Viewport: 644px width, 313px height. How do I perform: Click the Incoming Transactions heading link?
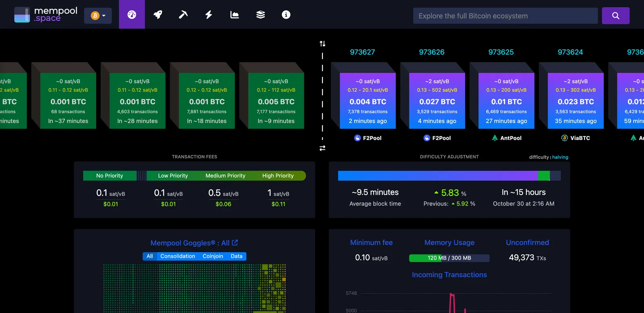tap(449, 275)
